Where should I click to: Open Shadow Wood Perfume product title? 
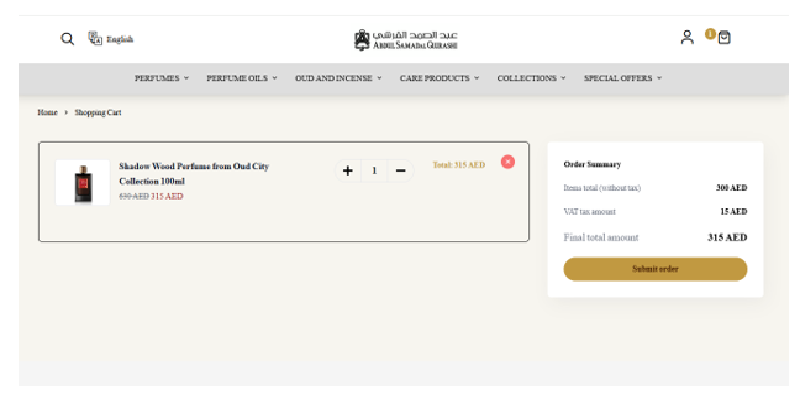click(x=194, y=174)
